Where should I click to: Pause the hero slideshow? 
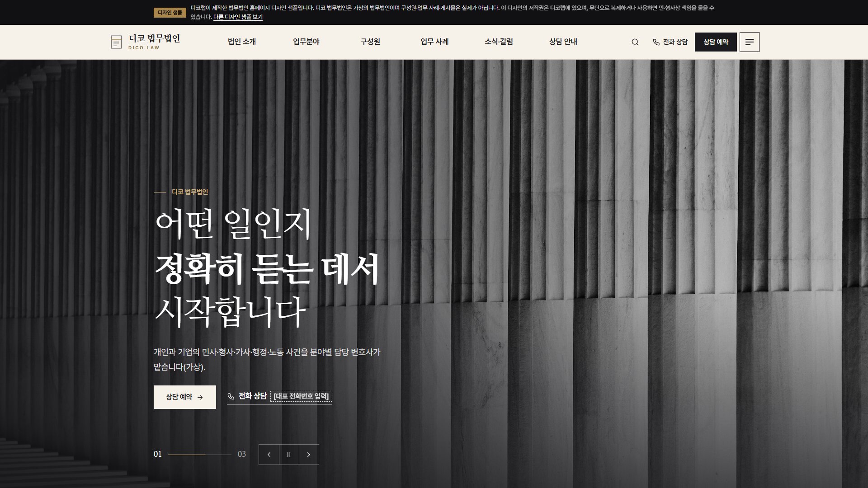[x=289, y=455]
